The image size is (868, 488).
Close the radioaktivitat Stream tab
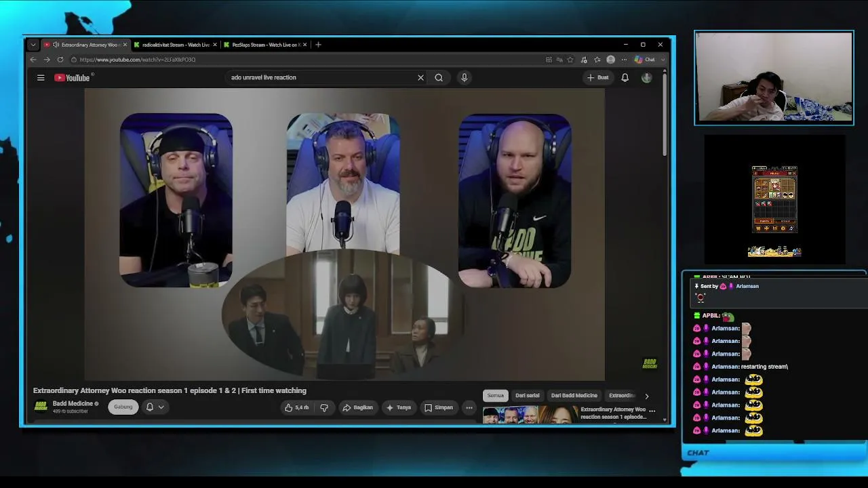(215, 45)
